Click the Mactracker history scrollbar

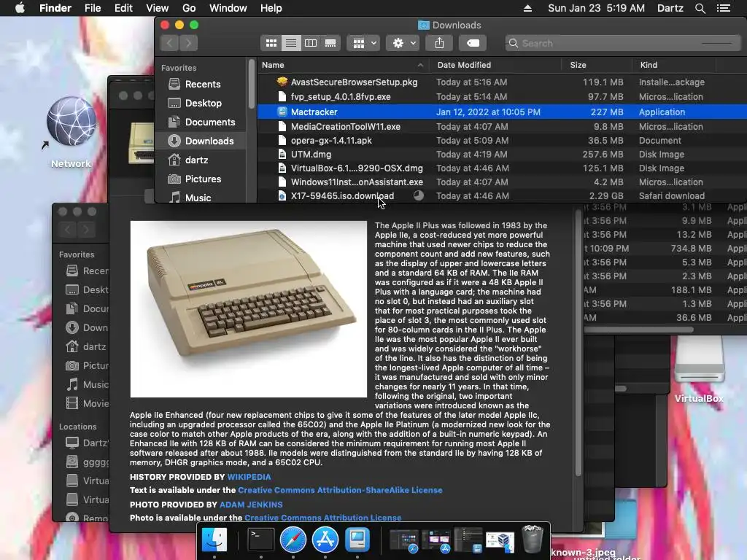coord(578,343)
